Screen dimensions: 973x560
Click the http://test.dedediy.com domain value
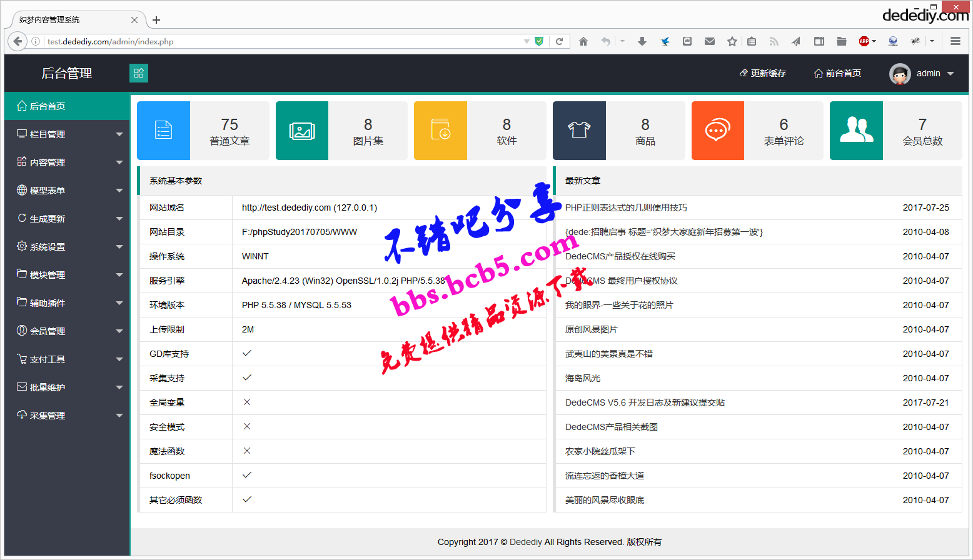310,207
